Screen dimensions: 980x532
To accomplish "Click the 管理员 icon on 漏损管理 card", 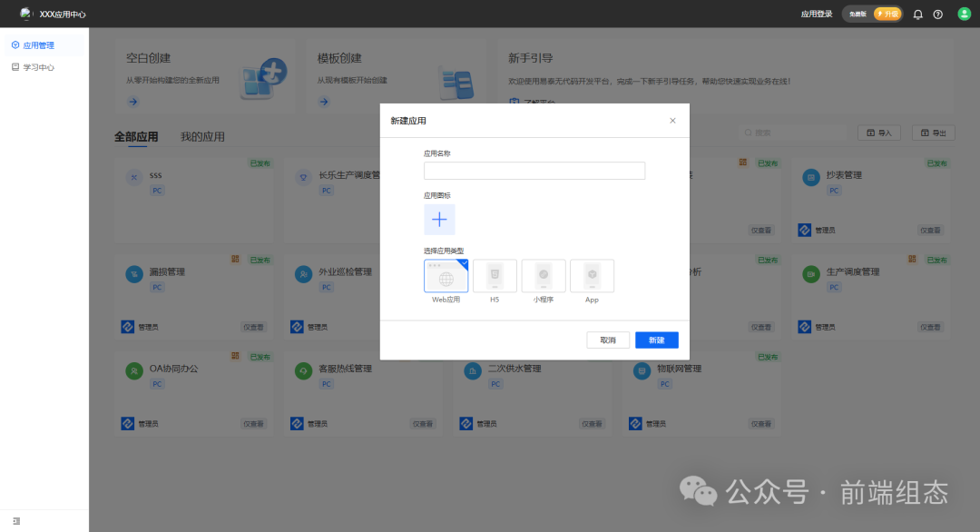I will tap(128, 327).
